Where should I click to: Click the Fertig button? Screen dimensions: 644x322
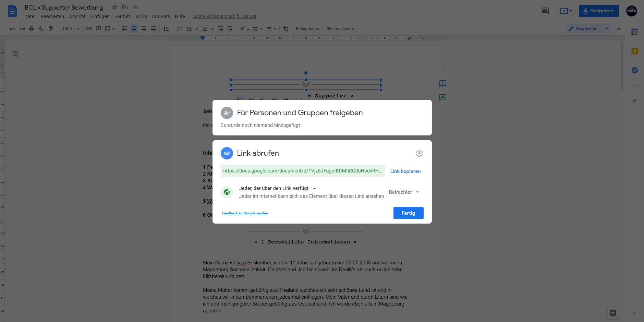(x=408, y=213)
